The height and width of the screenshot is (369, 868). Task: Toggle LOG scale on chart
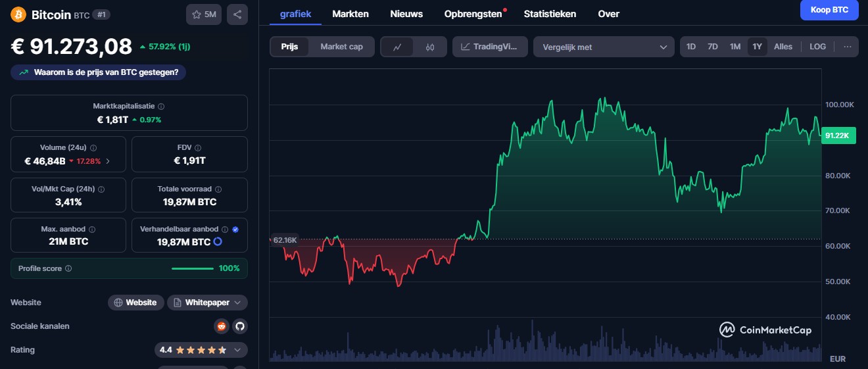pos(818,47)
